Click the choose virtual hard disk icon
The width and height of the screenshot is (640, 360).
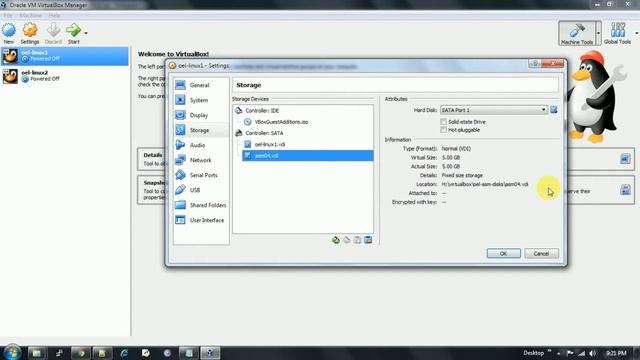pyautogui.click(x=553, y=110)
